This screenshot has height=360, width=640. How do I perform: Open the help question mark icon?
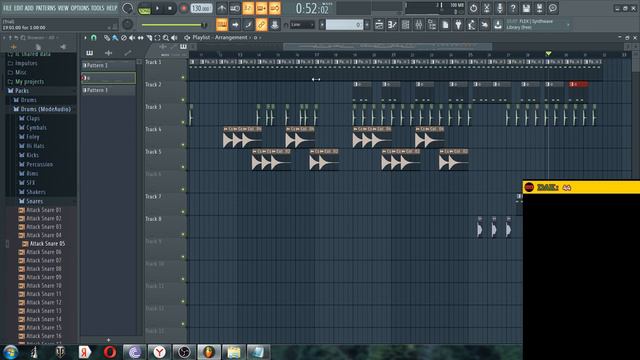coord(513,8)
